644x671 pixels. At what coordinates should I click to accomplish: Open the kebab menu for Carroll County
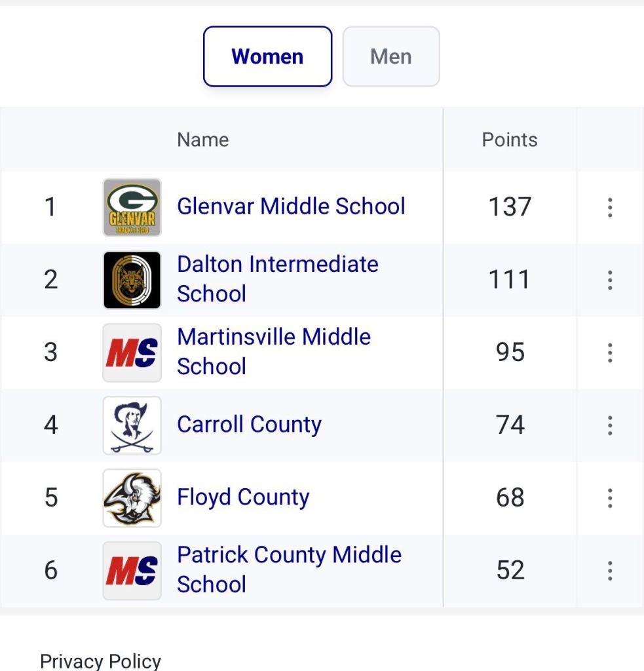click(609, 425)
